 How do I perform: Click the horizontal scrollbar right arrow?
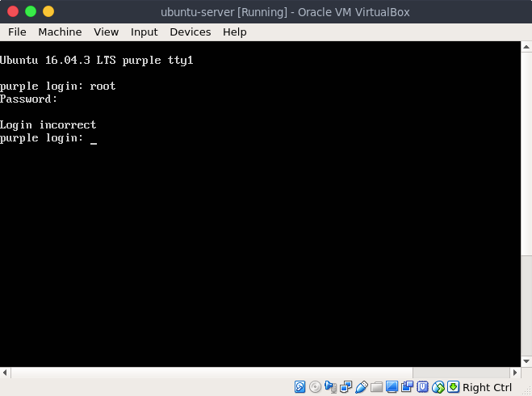pyautogui.click(x=515, y=373)
